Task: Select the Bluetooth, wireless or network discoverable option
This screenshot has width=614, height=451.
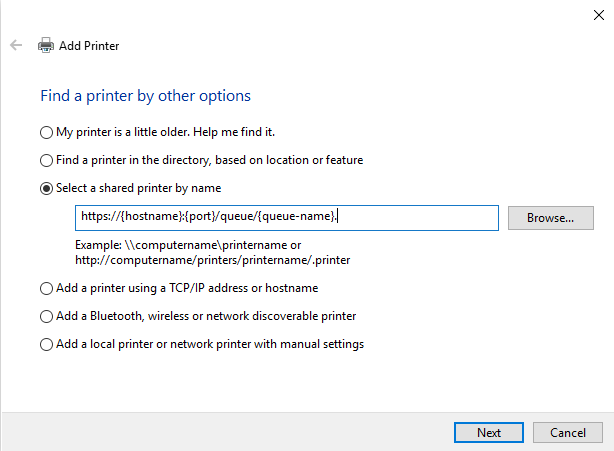Action: pyautogui.click(x=46, y=316)
